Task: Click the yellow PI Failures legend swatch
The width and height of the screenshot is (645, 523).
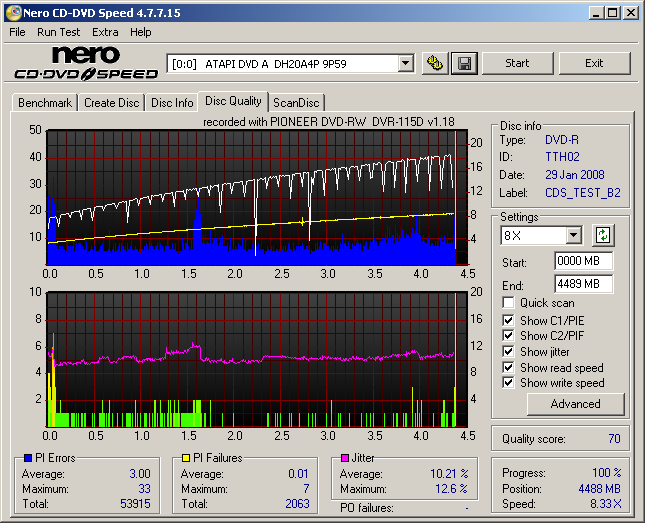Action: 186,458
